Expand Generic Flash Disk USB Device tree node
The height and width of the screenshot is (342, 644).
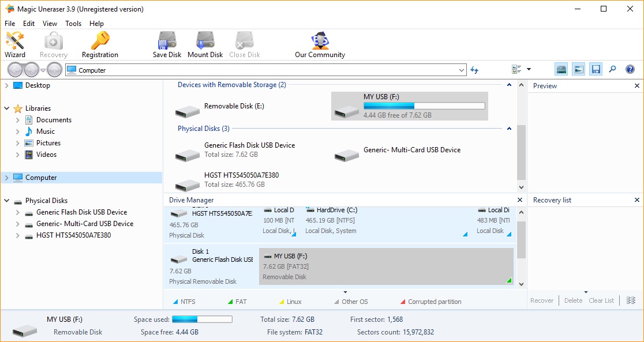pyautogui.click(x=18, y=212)
